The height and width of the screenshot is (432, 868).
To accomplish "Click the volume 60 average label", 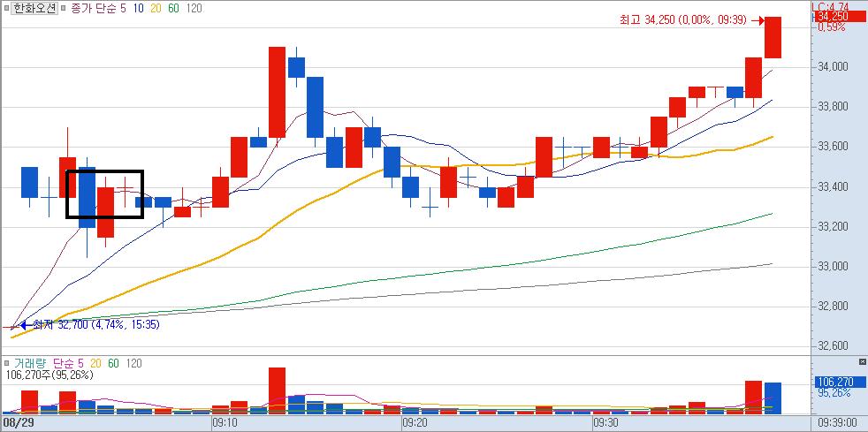I will coord(113,363).
